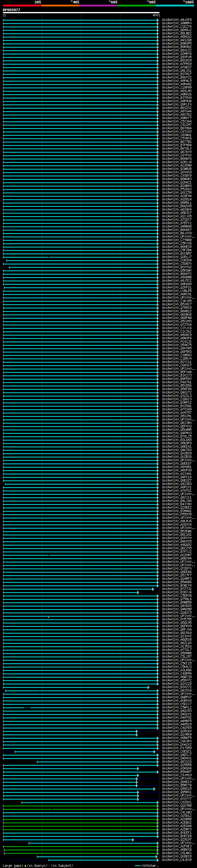Select label UniRef100_Q9XFU5
This screenshot has height=868, width=197.
point(177,57)
